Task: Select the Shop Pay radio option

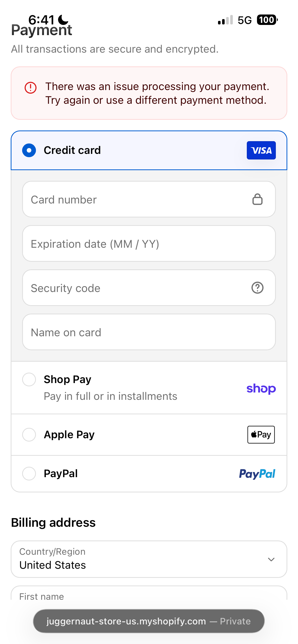Action: pyautogui.click(x=29, y=379)
